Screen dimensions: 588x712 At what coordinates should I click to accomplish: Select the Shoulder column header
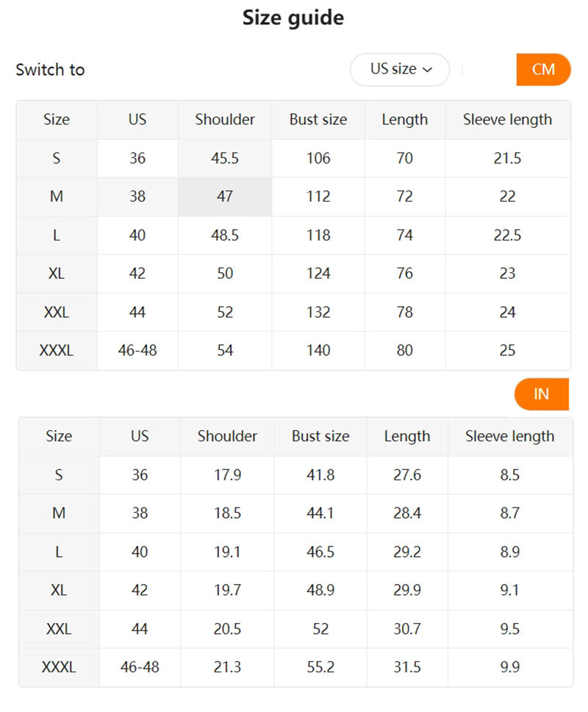224,119
